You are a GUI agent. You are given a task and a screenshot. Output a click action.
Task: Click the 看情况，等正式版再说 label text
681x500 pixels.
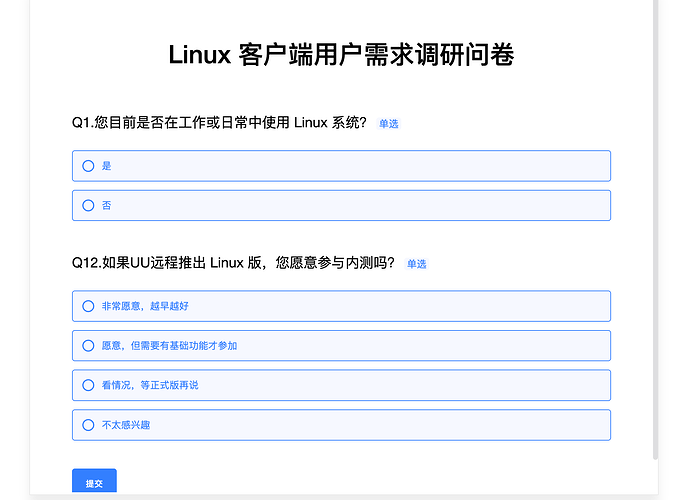point(150,385)
